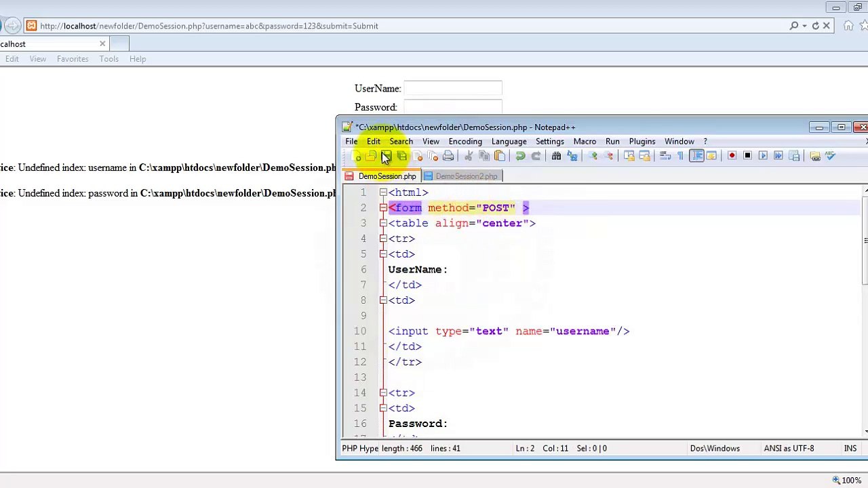This screenshot has width=868, height=488.
Task: Click the spell check ABC toolbar icon
Action: click(x=830, y=156)
